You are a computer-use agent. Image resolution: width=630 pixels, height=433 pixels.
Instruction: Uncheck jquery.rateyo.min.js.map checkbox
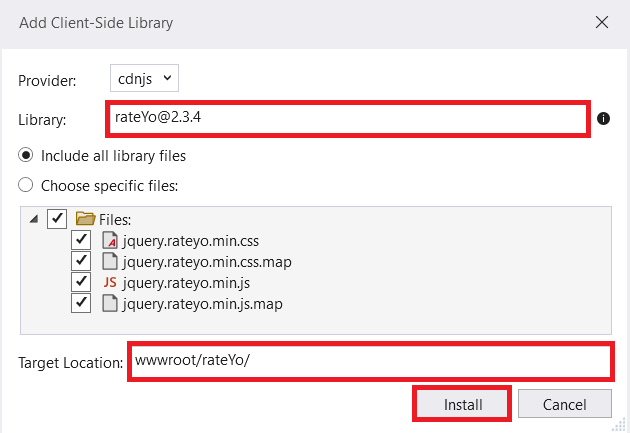pos(81,303)
